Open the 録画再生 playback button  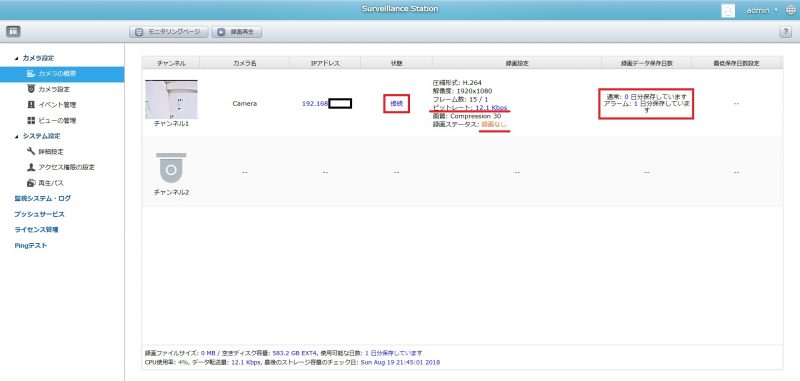tap(237, 32)
